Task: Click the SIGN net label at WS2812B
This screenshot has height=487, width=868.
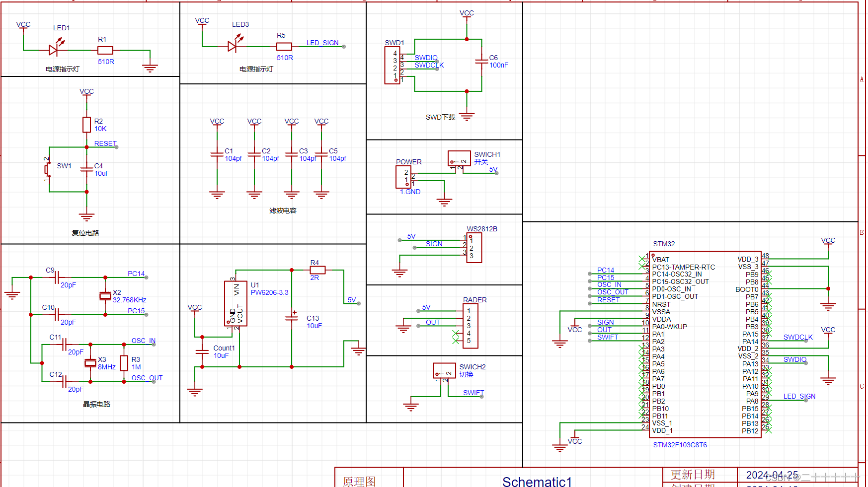Action: pos(434,244)
